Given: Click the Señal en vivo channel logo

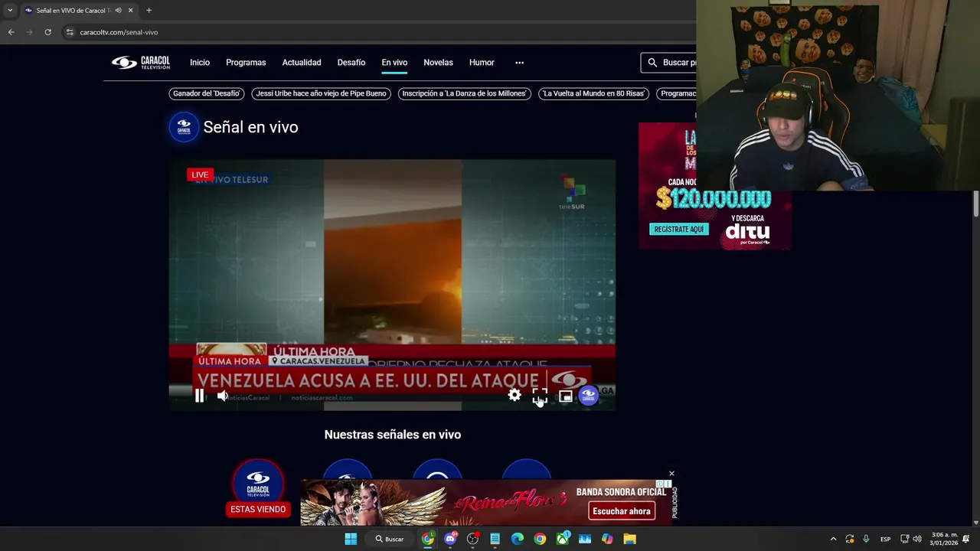Looking at the screenshot, I should pyautogui.click(x=184, y=127).
